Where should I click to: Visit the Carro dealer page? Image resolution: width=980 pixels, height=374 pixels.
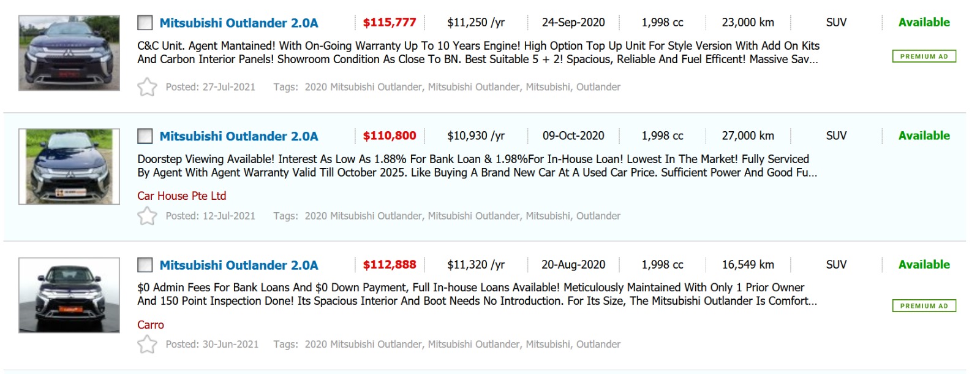point(151,325)
